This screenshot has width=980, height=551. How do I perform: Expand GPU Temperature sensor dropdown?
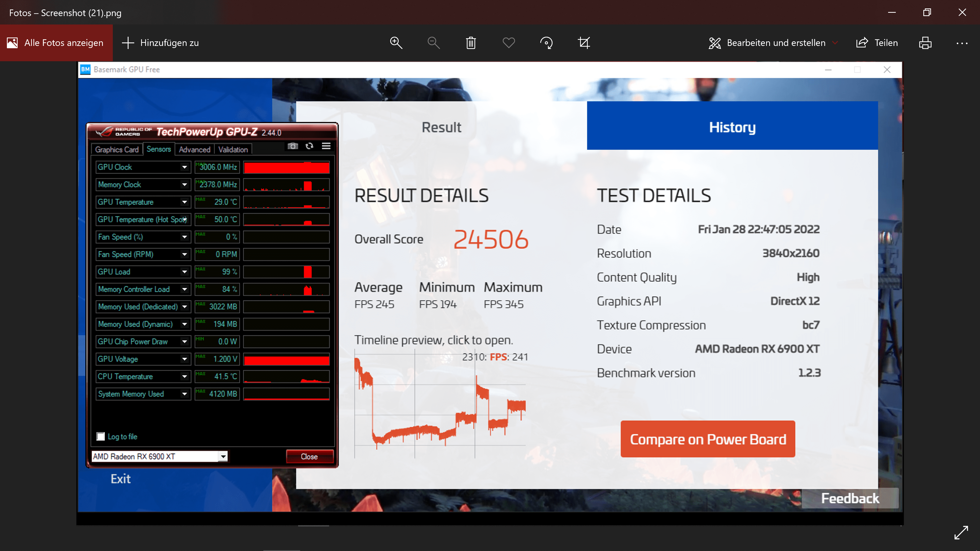[x=185, y=202]
